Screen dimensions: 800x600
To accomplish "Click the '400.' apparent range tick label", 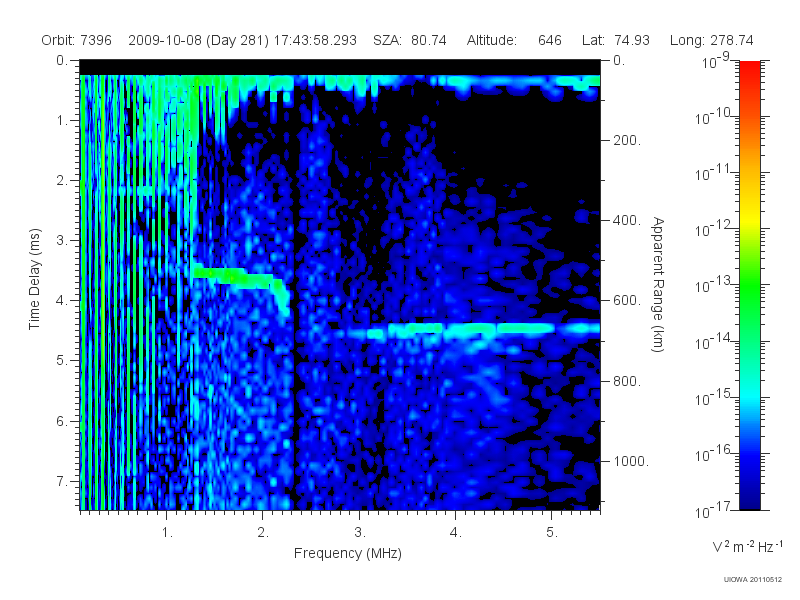I will coord(627,220).
